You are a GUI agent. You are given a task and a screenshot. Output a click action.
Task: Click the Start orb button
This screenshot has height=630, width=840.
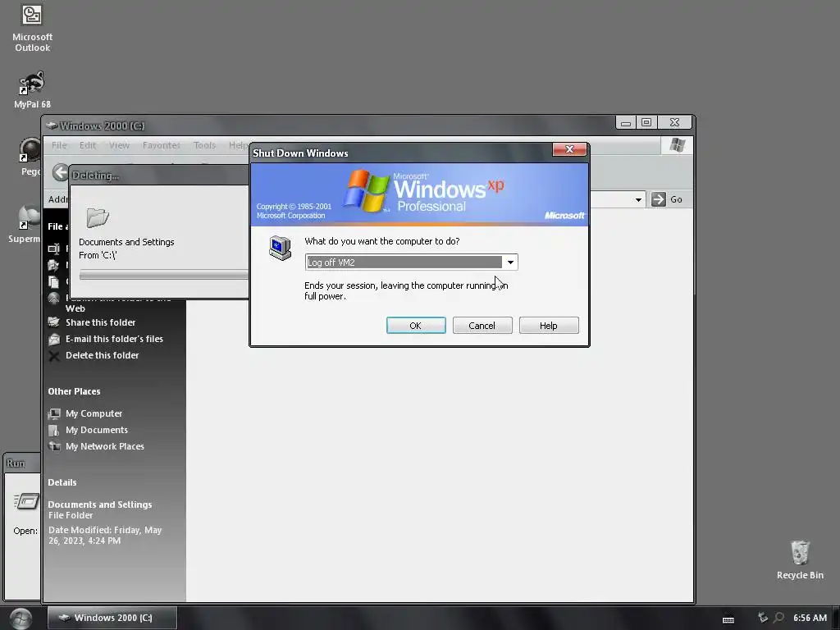pyautogui.click(x=21, y=619)
